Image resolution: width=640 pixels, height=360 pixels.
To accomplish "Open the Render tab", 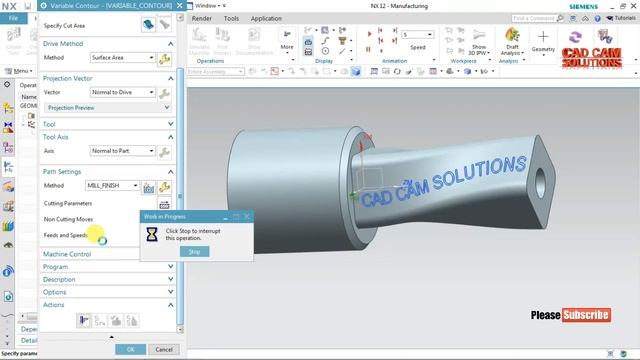I will point(202,18).
